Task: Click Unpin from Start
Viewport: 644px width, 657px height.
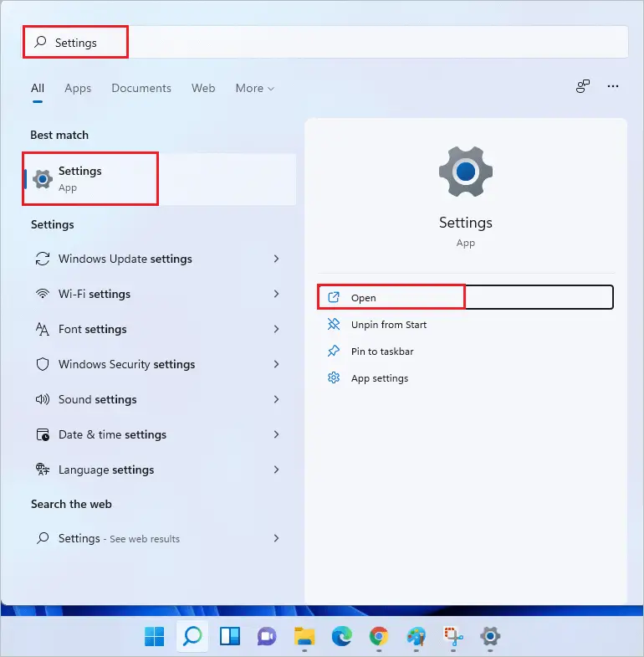Action: (x=465, y=324)
